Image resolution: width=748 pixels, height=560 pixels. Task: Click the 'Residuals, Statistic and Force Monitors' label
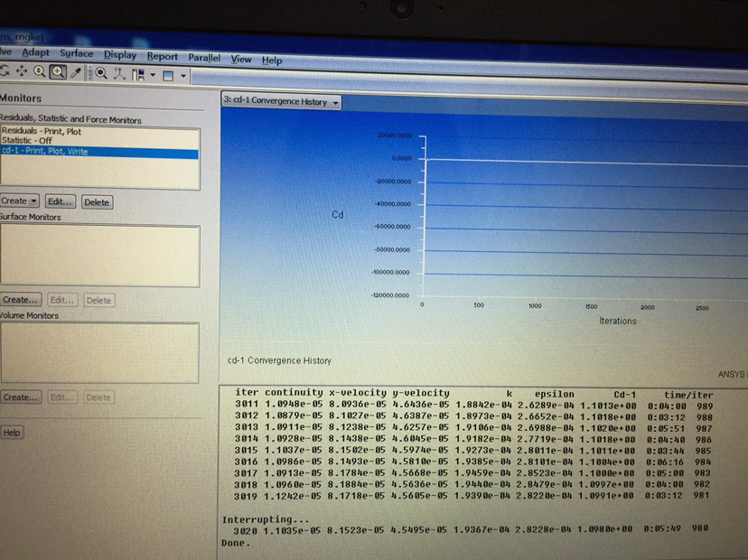(x=70, y=118)
